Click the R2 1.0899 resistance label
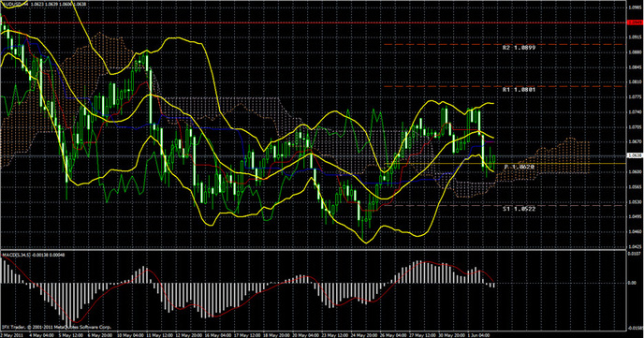Viewport: 644px width, 338px height. click(519, 48)
